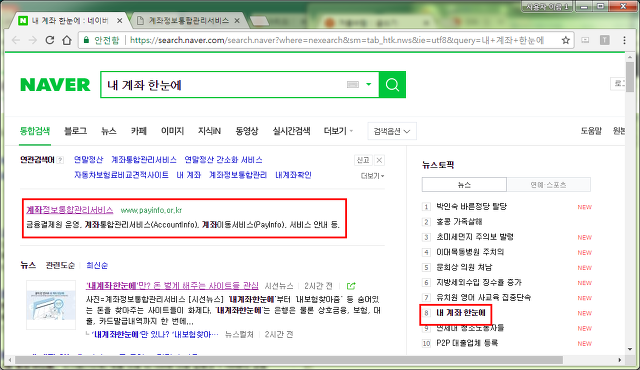640x370 pixels.
Task: Click the 통합검색 tab
Action: [x=35, y=131]
